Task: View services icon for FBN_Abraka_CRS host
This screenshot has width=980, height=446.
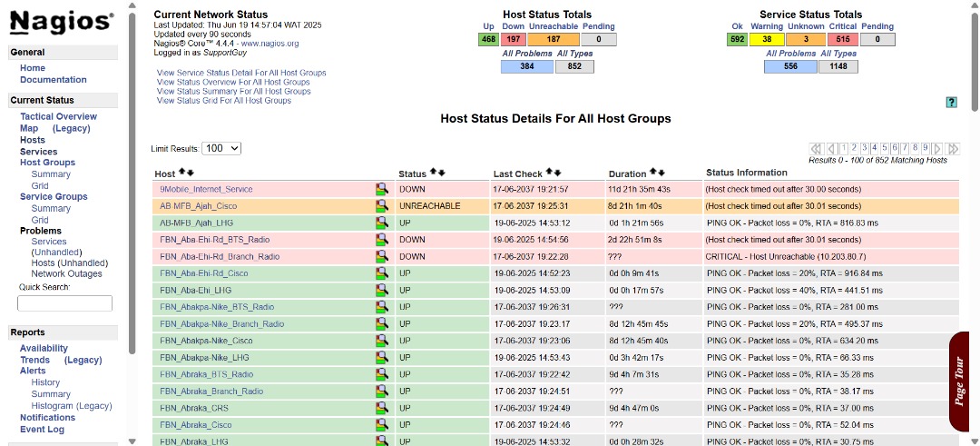Action: [382, 408]
